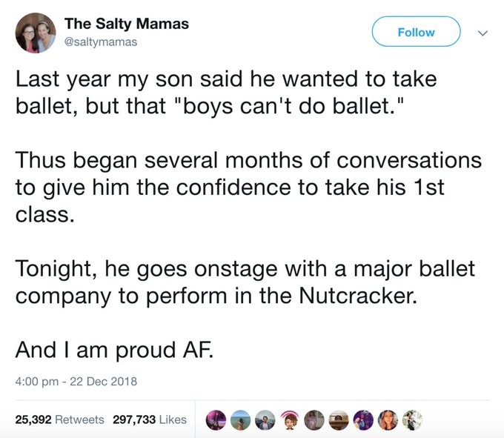Expand the tweet options chevron menu
Screen dimensions: 504x438
[x=483, y=33]
